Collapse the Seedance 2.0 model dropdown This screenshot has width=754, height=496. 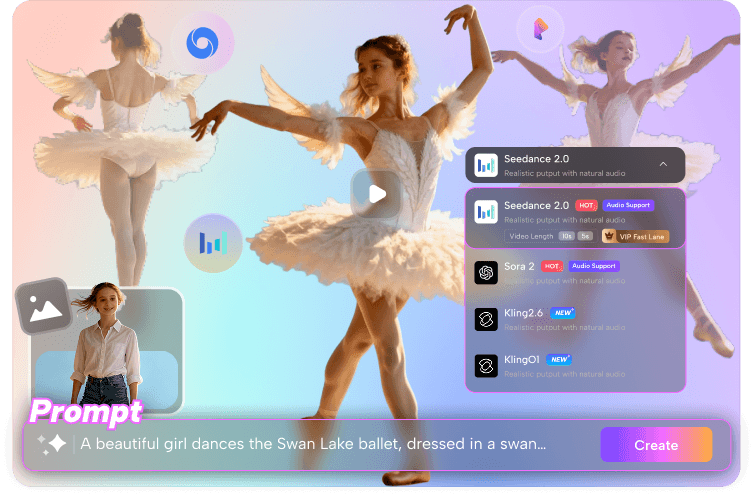(x=575, y=165)
